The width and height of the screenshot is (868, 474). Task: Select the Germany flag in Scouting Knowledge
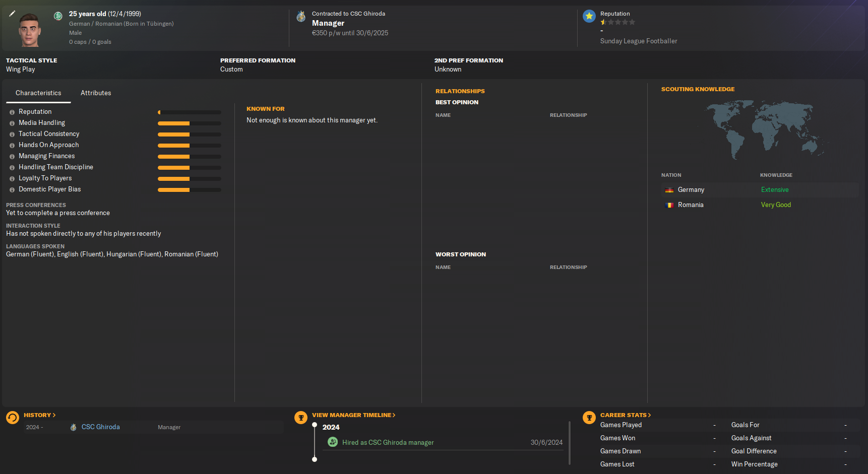[669, 190]
